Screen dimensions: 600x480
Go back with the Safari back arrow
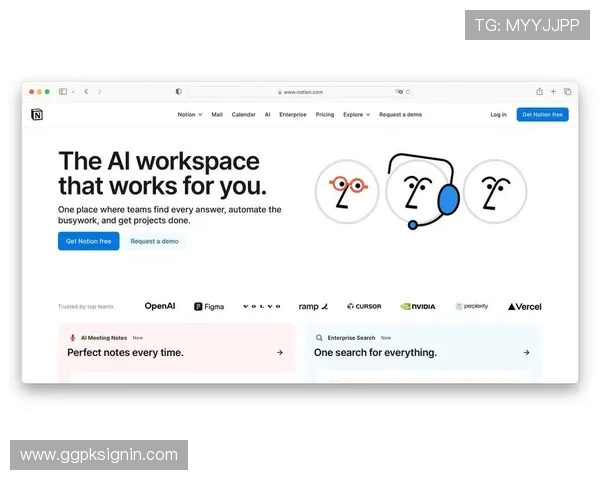point(86,91)
